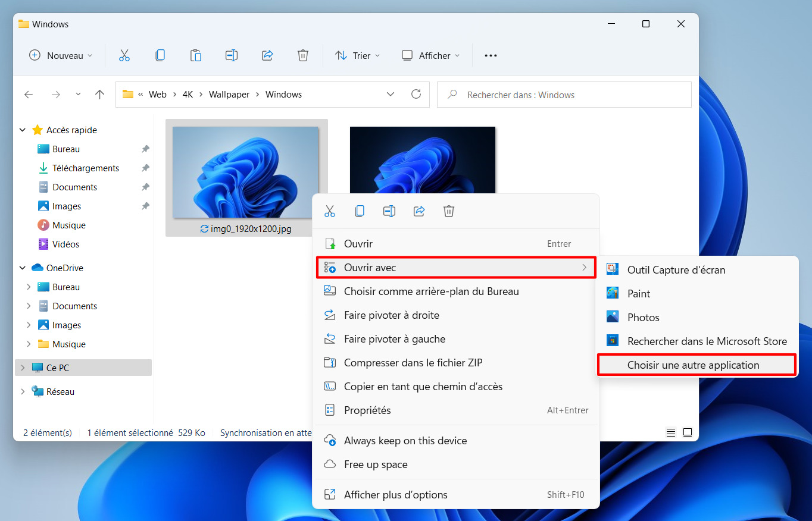The image size is (812, 521).
Task: Open Vidéos in the sidebar
Action: coord(65,244)
